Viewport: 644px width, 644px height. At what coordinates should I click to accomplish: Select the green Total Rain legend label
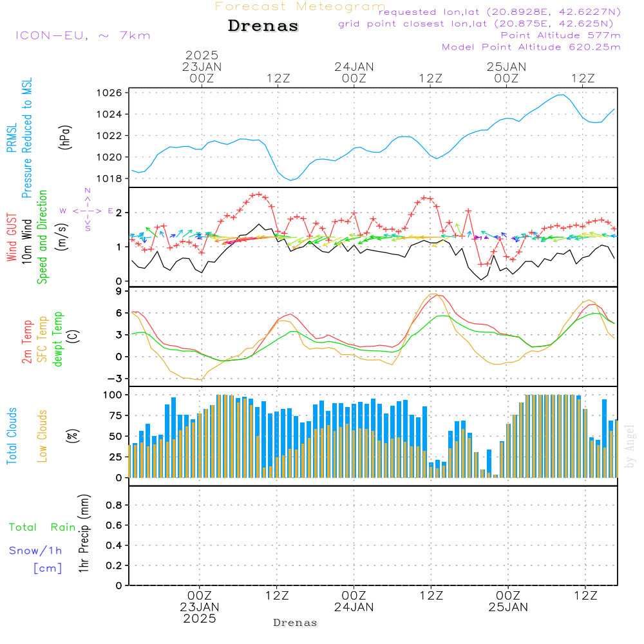pos(43,527)
